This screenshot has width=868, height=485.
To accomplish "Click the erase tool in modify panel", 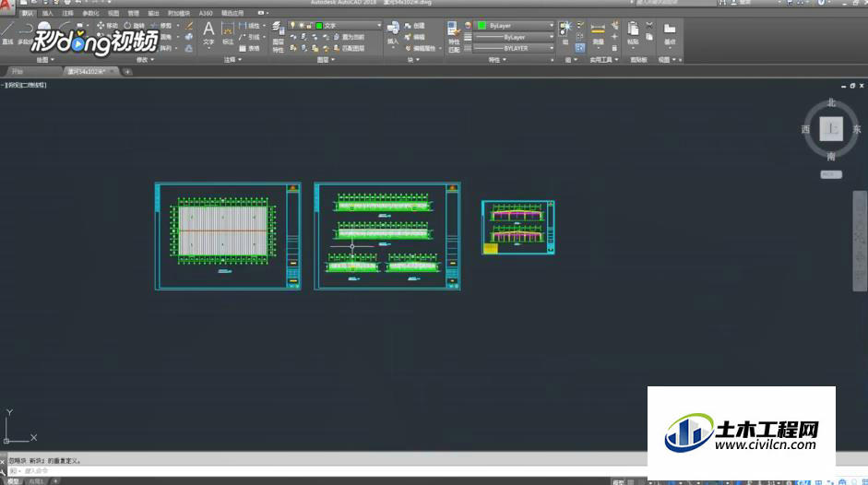I will coord(189,26).
